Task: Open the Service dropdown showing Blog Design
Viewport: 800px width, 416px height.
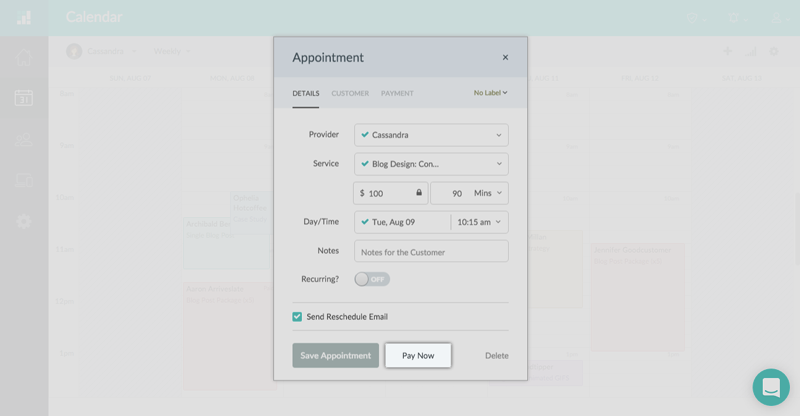Action: (431, 164)
